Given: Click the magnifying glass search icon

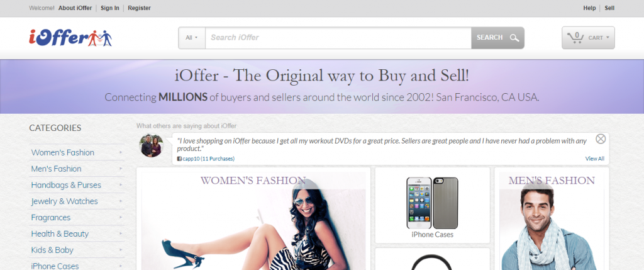Looking at the screenshot, I should 514,38.
